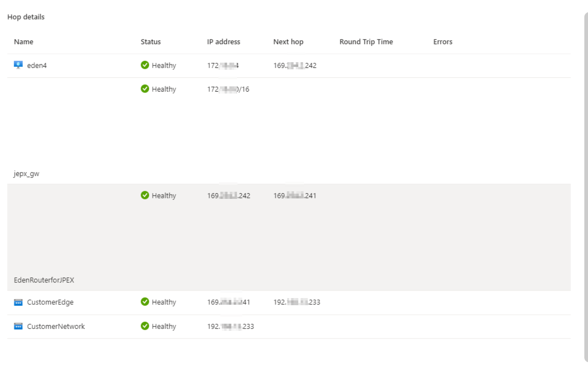Click the CustomerEdge network icon
Screen dimensions: 588x365
pyautogui.click(x=18, y=302)
